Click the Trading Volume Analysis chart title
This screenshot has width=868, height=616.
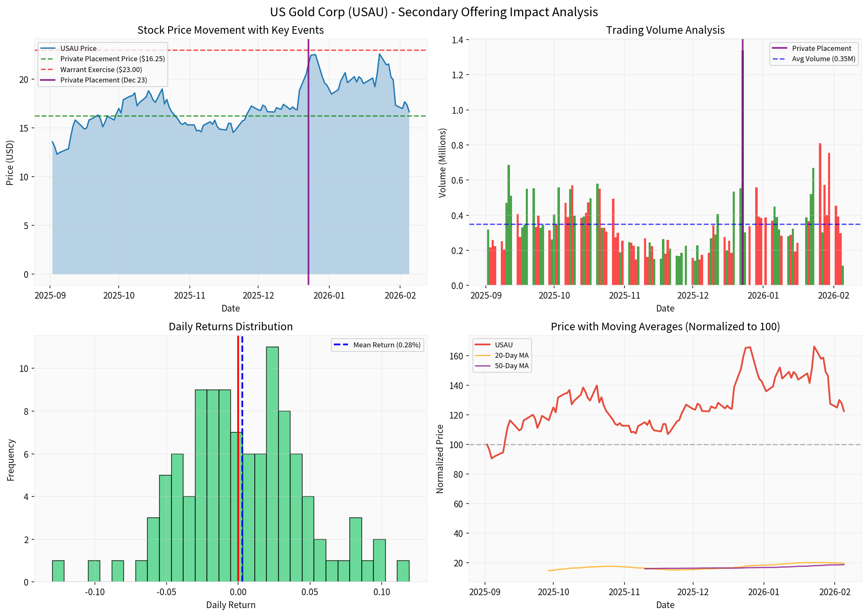coord(665,30)
